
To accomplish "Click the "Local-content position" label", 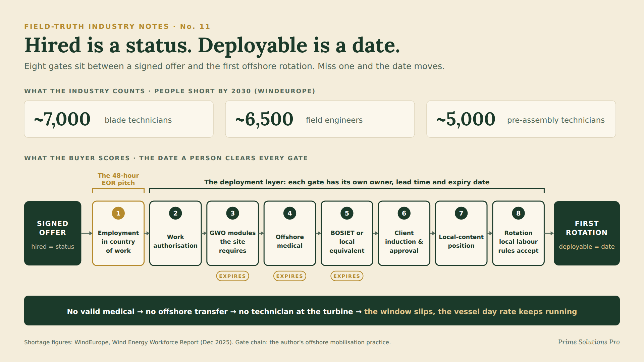I will click(x=461, y=241).
